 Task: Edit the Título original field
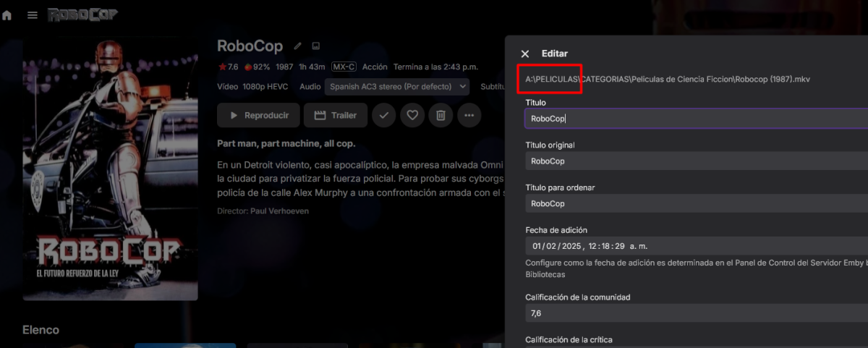[x=696, y=161]
